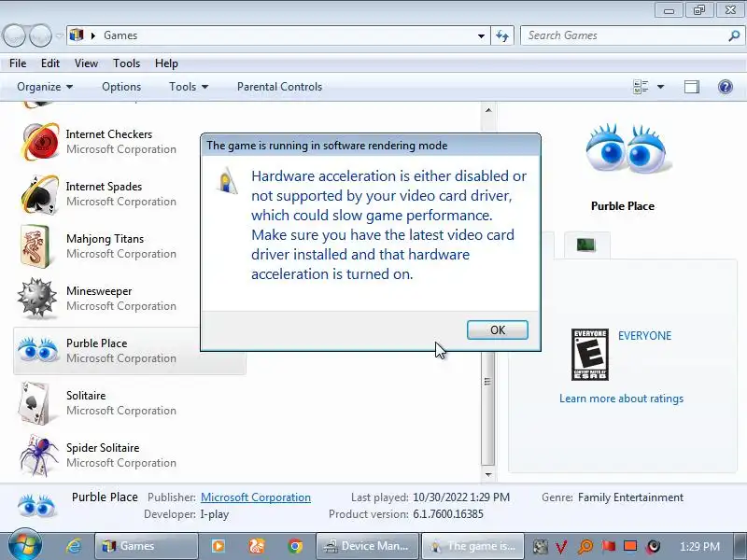The image size is (747, 560).
Task: Open the Tools menu in menu bar
Action: [126, 63]
